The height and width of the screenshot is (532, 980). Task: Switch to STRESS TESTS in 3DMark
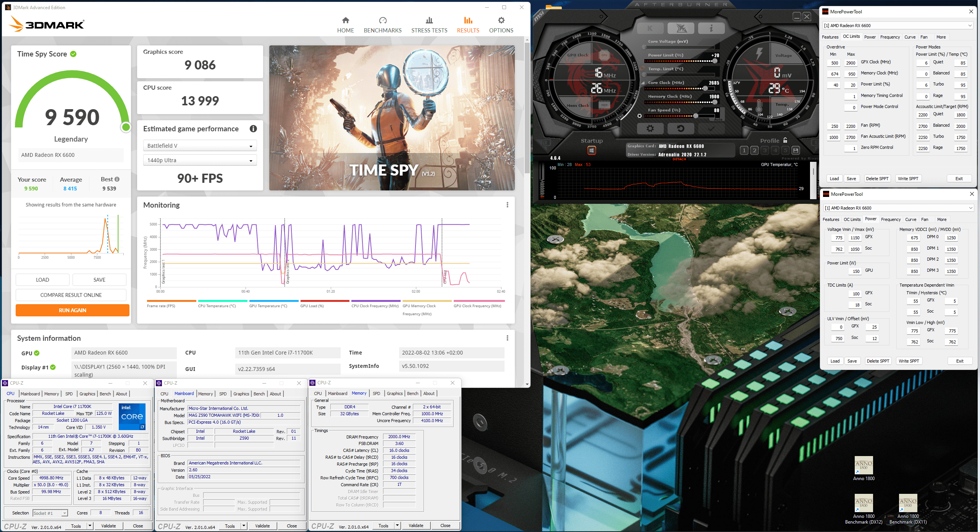point(429,25)
